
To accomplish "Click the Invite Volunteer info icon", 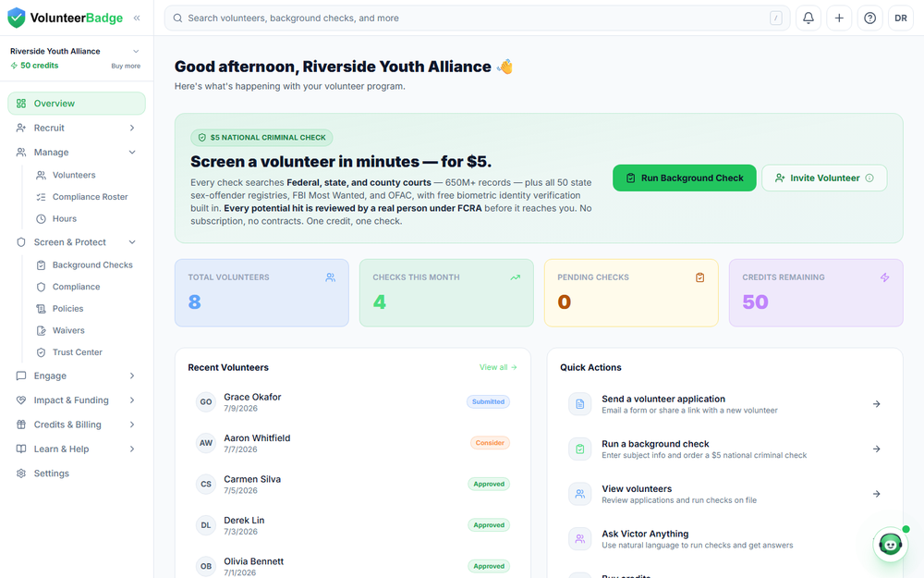I will pyautogui.click(x=869, y=178).
